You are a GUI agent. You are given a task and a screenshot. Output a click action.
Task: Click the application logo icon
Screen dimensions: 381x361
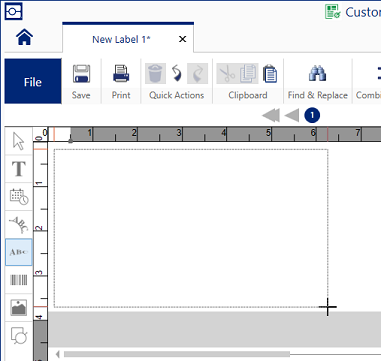pyautogui.click(x=13, y=12)
